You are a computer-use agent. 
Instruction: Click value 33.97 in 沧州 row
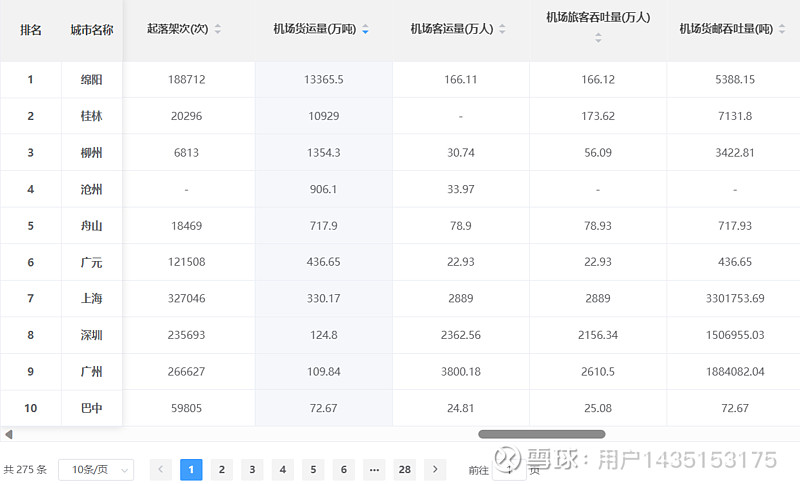(x=461, y=189)
